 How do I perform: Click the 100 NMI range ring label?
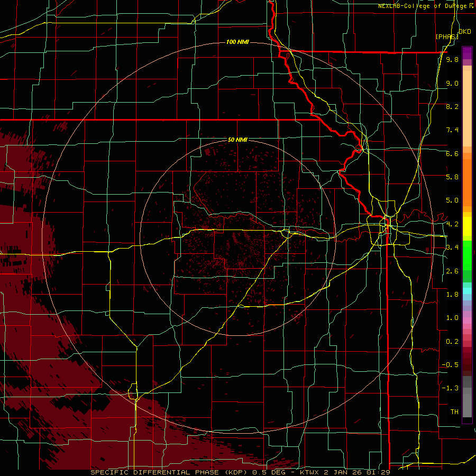click(237, 42)
